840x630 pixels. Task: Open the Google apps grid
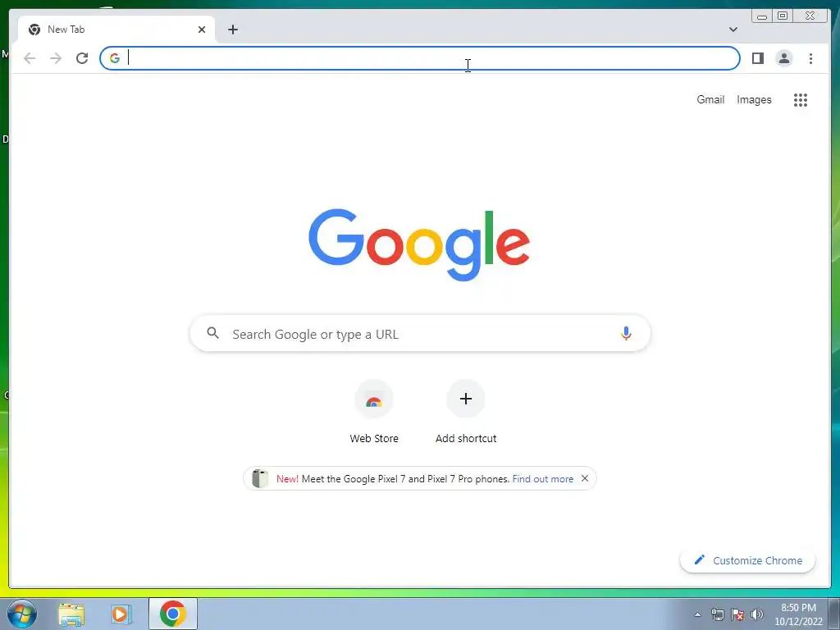pos(801,99)
